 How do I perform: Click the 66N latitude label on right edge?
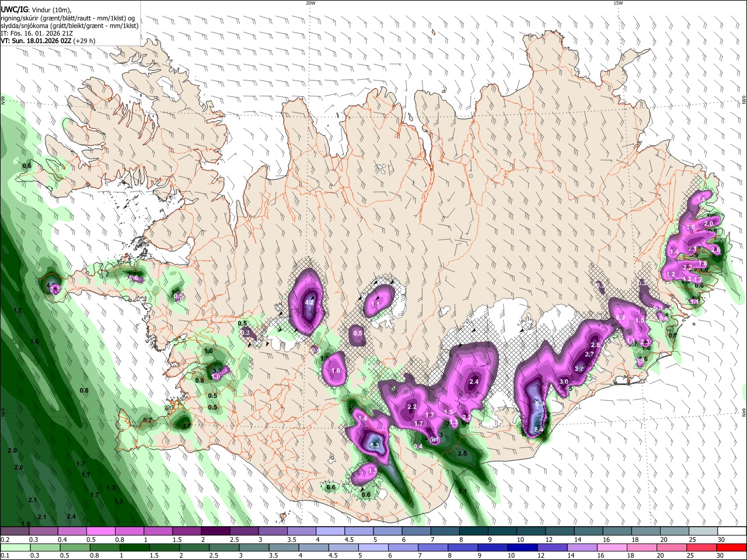744,100
